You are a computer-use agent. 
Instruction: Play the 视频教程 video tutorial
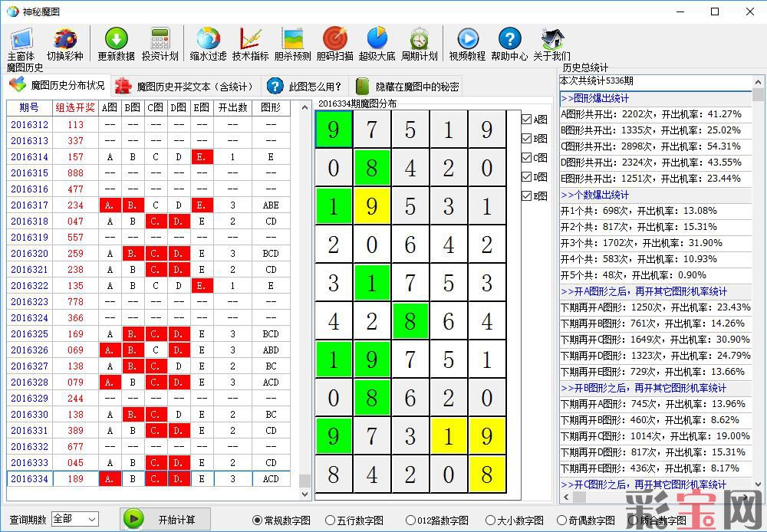(467, 44)
